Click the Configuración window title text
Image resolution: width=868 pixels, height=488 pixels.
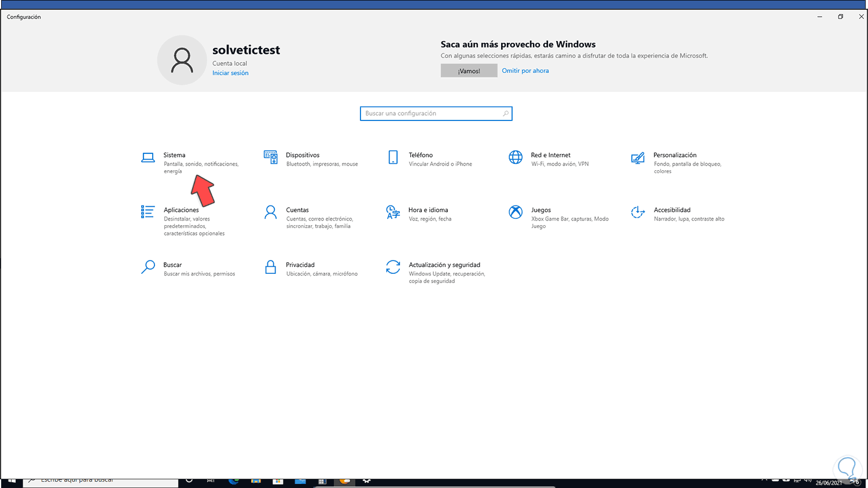(x=24, y=17)
